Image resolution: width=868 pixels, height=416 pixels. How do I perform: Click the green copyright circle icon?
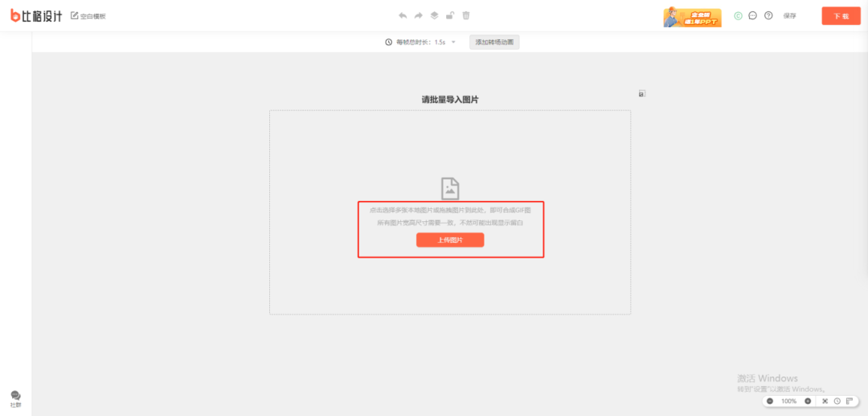pos(739,15)
